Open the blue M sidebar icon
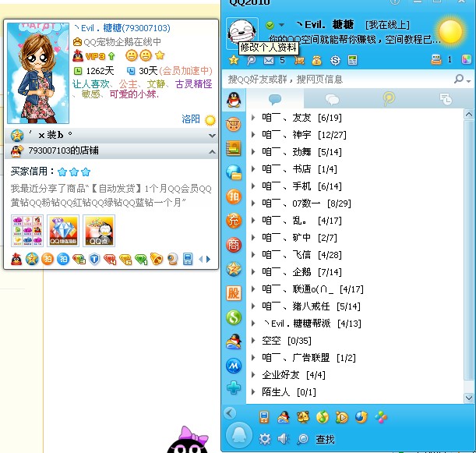Image resolution: width=476 pixels, height=453 pixels. point(234,366)
